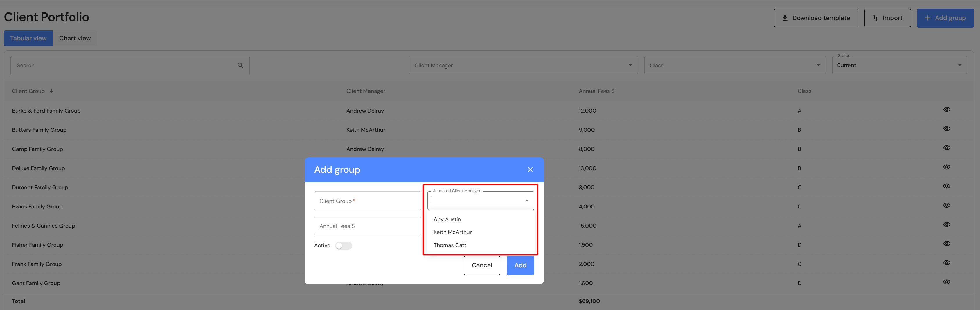Screen dimensions: 980x310
Task: Collapse the Allocated Client Manager dropdown arrow
Action: coord(526,201)
